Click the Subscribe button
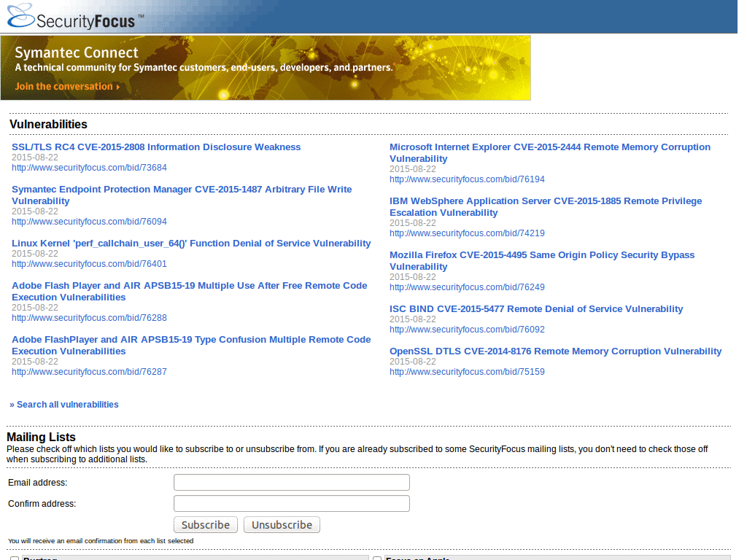The height and width of the screenshot is (560, 747). [x=205, y=525]
